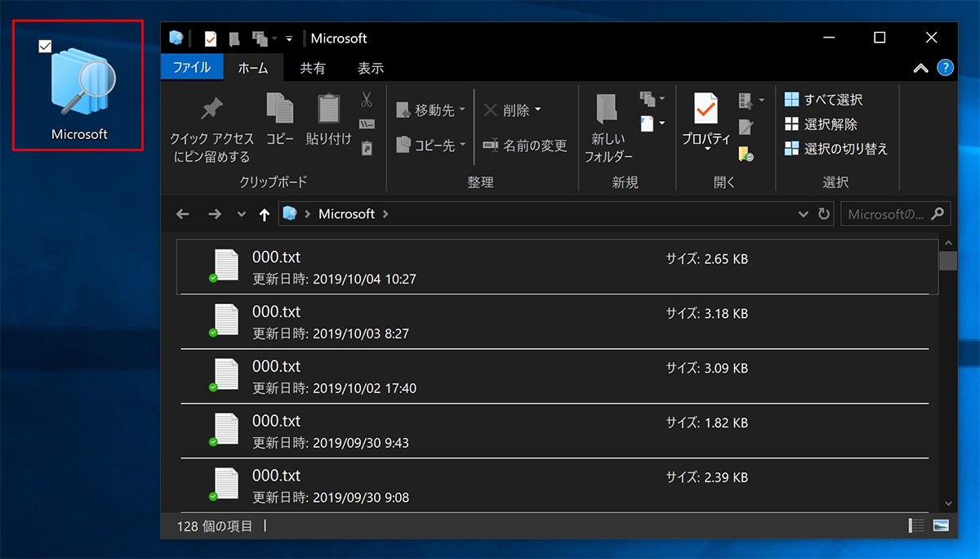Click the history icon in the 開く group

click(x=746, y=153)
